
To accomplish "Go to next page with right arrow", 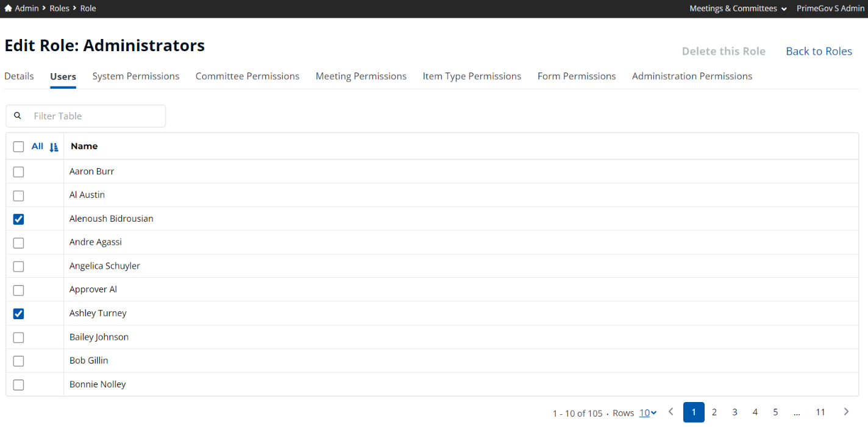I will pos(846,412).
